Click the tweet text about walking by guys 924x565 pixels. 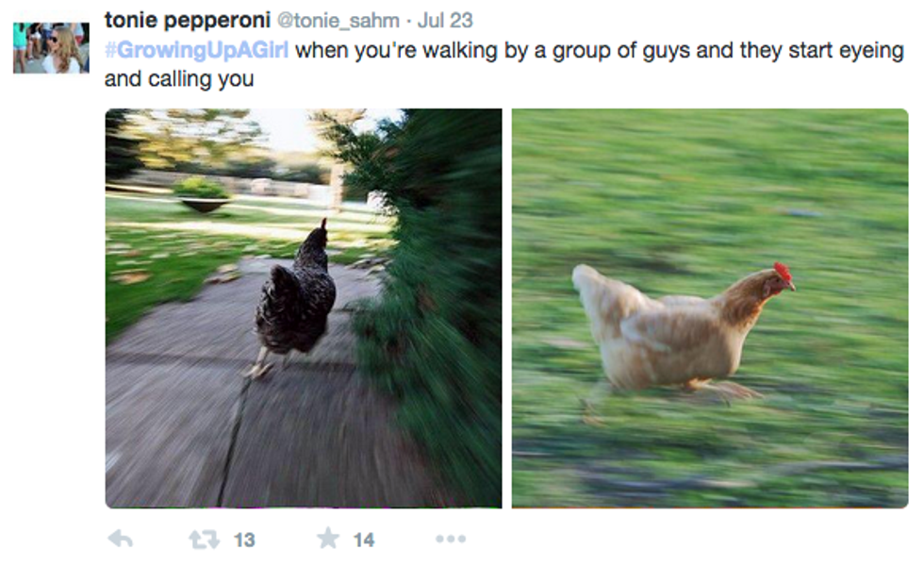[x=503, y=64]
